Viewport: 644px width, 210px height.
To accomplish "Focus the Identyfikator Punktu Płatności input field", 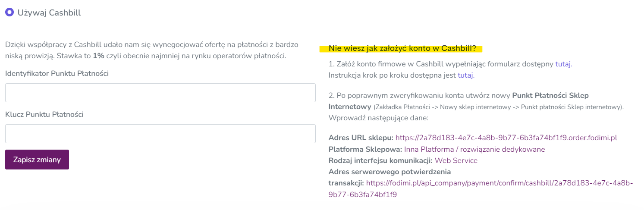I will coord(160,93).
